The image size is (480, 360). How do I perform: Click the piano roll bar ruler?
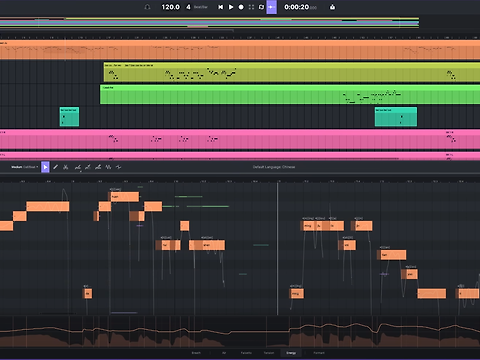(x=240, y=181)
